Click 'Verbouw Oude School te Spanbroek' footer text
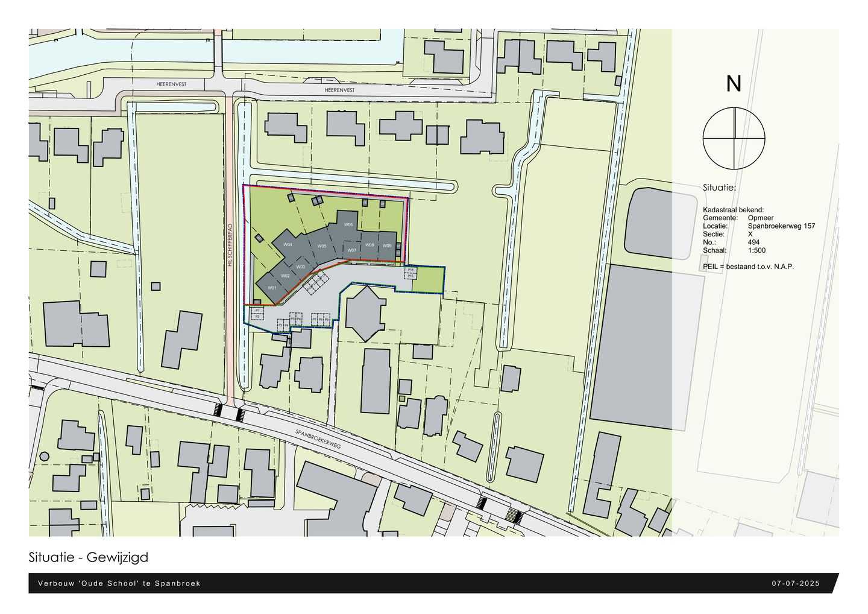This screenshot has height=614, width=868. coord(119,583)
